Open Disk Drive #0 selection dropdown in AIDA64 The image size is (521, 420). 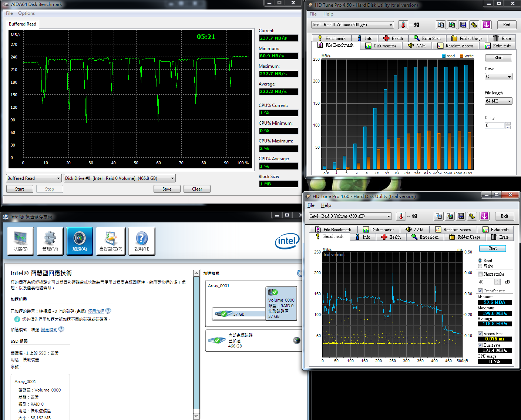tap(120, 178)
